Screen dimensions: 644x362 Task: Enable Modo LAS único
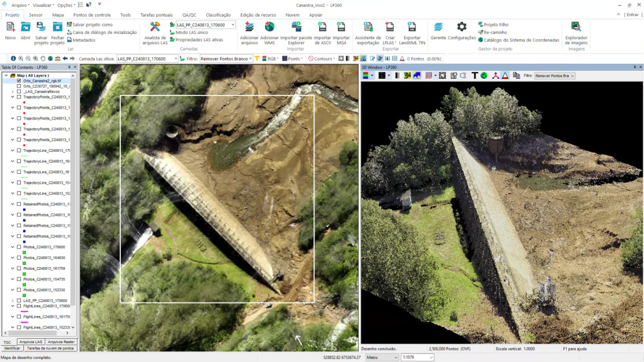pos(192,32)
